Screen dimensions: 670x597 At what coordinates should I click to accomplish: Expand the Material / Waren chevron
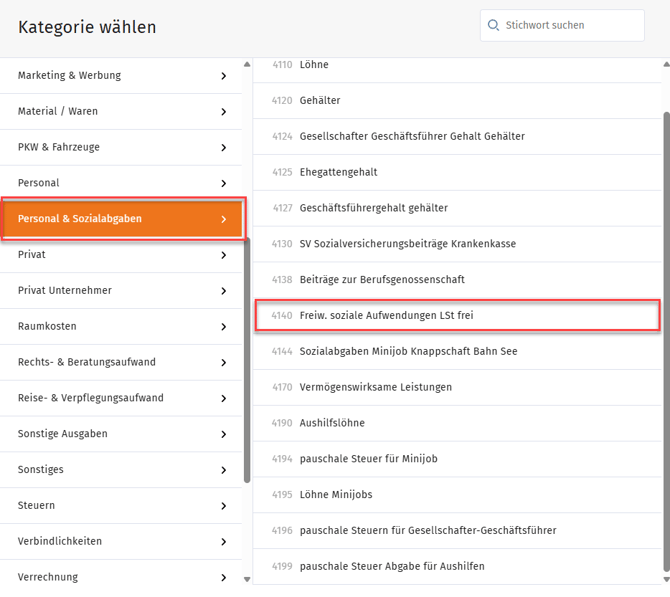click(x=223, y=112)
